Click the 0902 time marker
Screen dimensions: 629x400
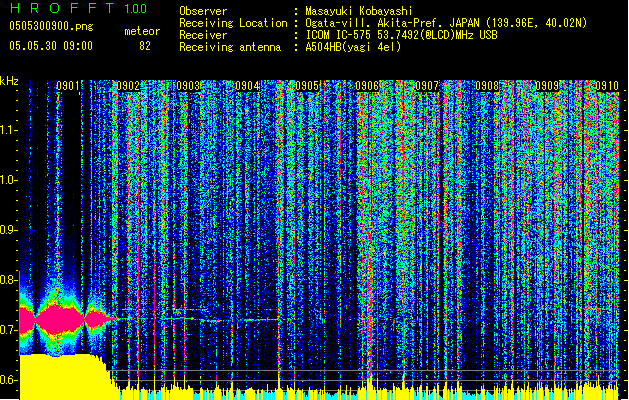128,86
